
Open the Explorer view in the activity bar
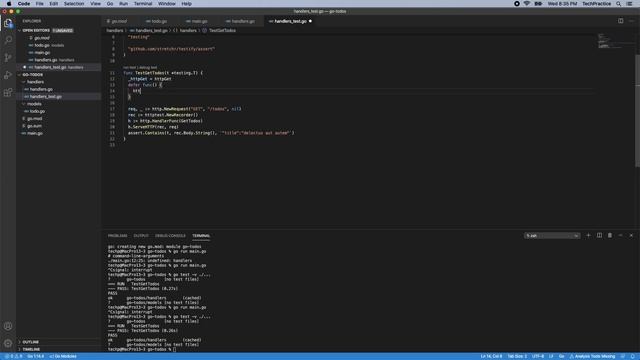click(8, 23)
